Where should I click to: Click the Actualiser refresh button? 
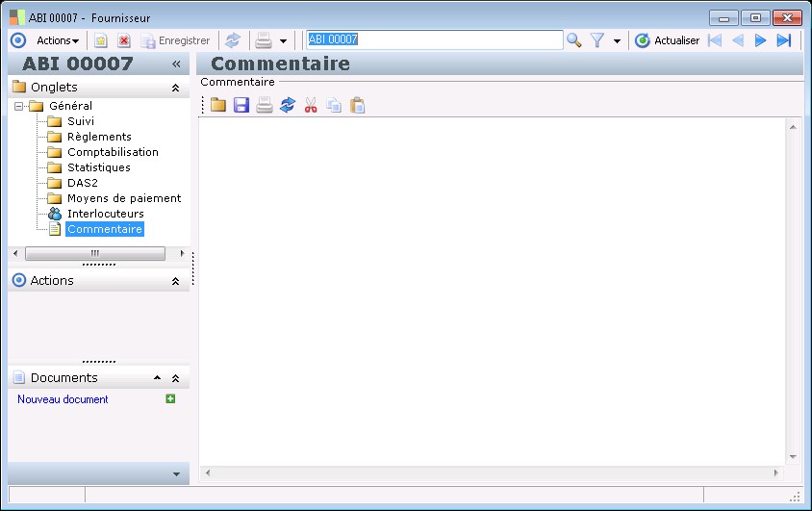point(667,40)
